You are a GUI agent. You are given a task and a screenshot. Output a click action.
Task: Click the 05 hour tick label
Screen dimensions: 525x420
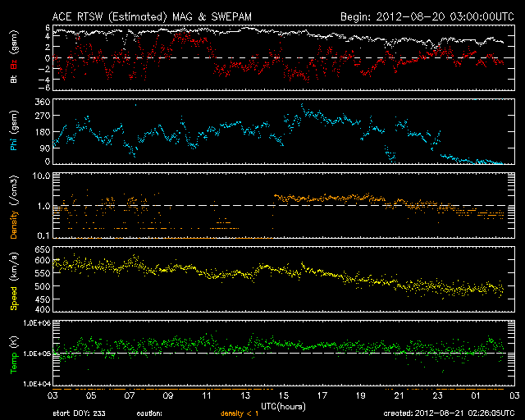pos(91,396)
